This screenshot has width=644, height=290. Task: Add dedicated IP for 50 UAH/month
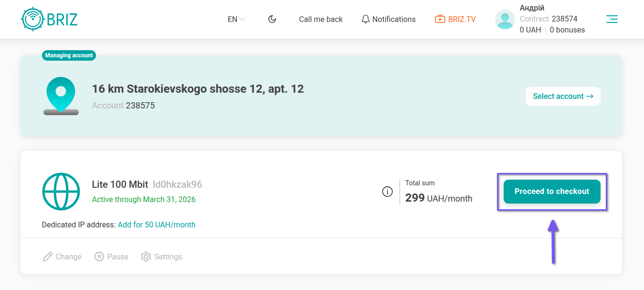[157, 225]
